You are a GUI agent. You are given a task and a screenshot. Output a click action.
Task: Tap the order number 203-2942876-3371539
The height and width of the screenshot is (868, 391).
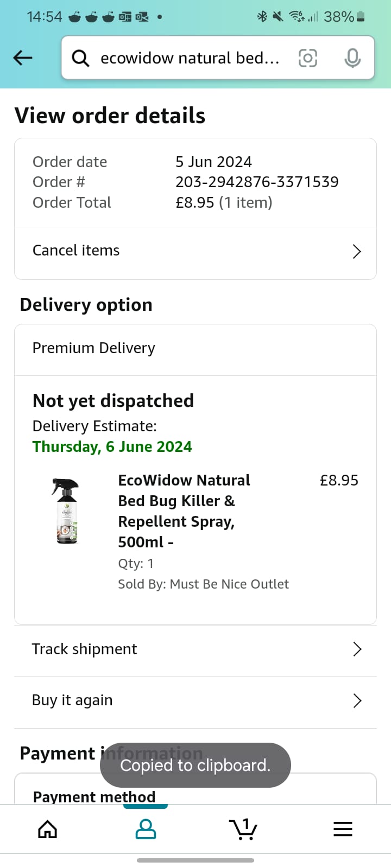click(257, 182)
